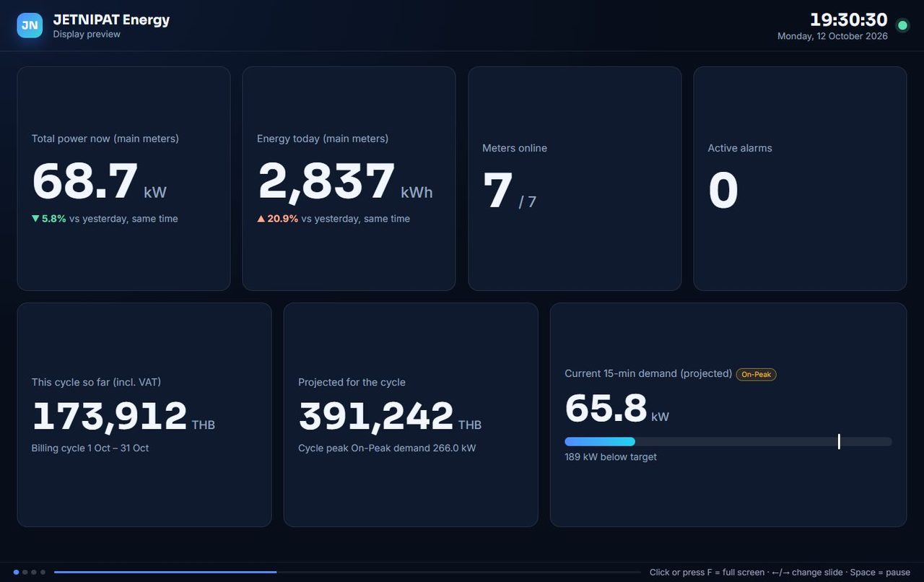Jump to the second slide indicator dot
This screenshot has height=582, width=924.
[25, 572]
